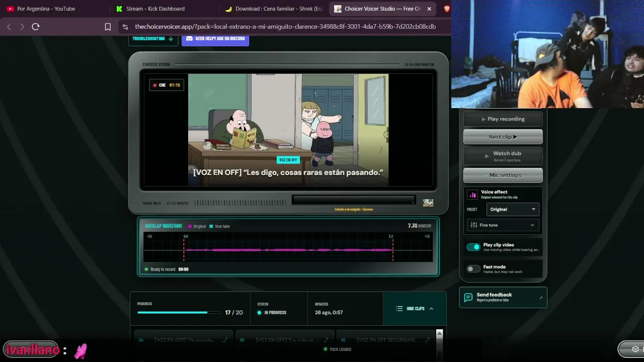Close the Choicer Voicer Studio tab
This screenshot has height=362, width=644.
(x=429, y=9)
